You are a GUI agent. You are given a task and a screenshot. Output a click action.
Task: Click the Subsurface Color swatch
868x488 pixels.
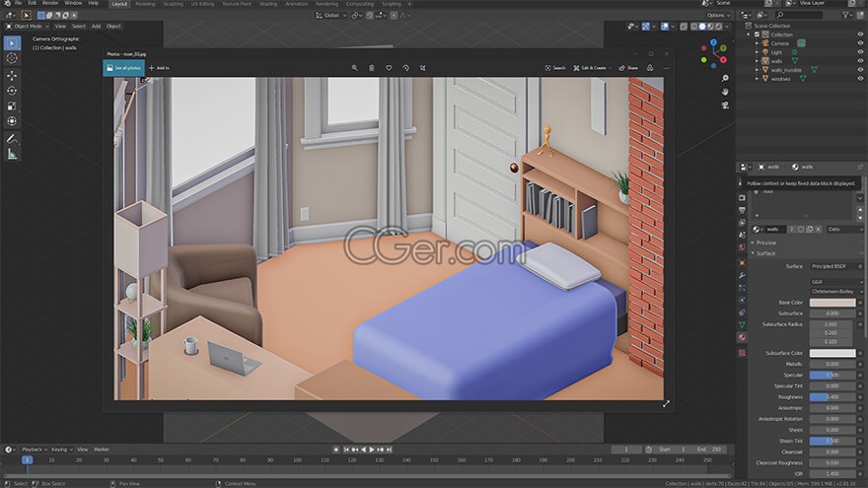click(832, 353)
